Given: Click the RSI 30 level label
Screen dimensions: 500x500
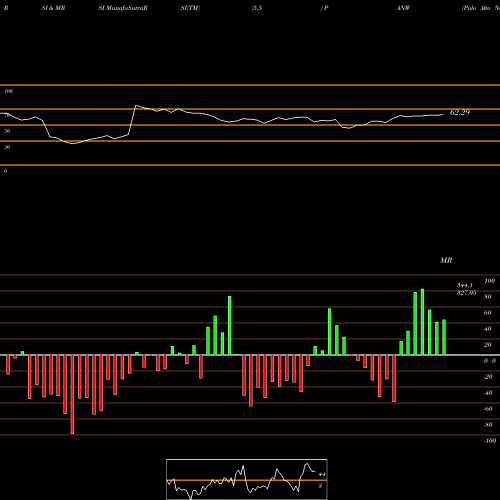Looking at the screenshot, I should (x=7, y=147).
